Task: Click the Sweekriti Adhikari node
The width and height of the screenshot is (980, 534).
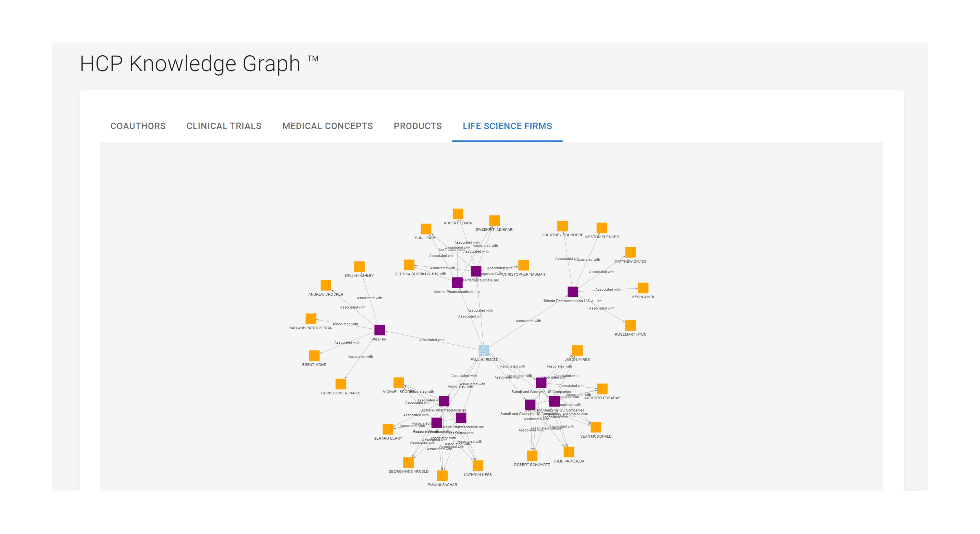Action: point(494,220)
